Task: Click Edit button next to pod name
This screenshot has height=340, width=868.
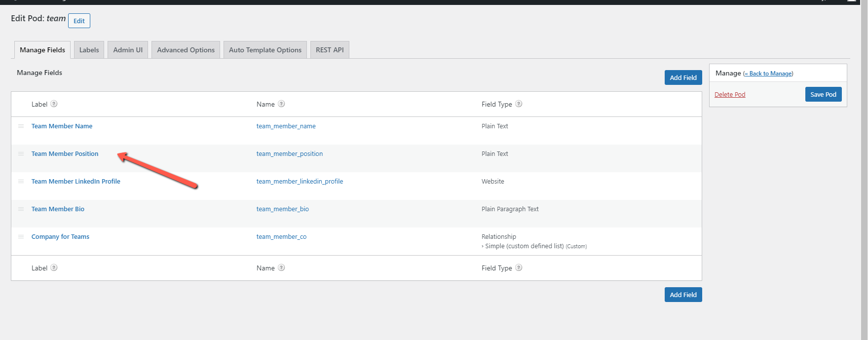Action: (79, 21)
